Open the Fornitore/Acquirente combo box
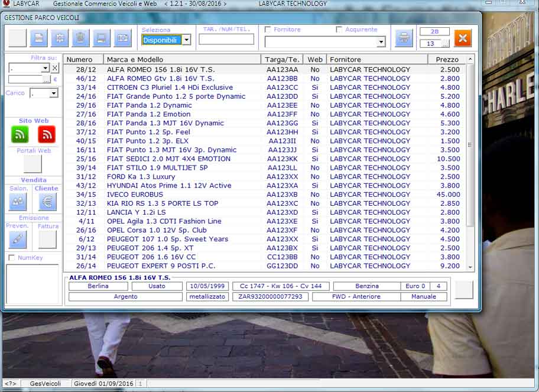 (x=325, y=42)
